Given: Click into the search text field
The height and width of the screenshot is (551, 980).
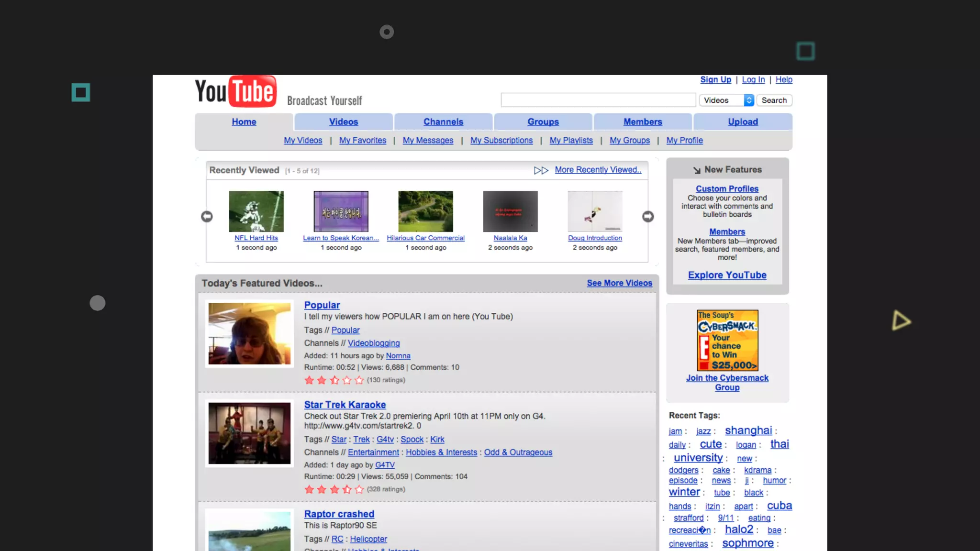Looking at the screenshot, I should click(x=598, y=100).
